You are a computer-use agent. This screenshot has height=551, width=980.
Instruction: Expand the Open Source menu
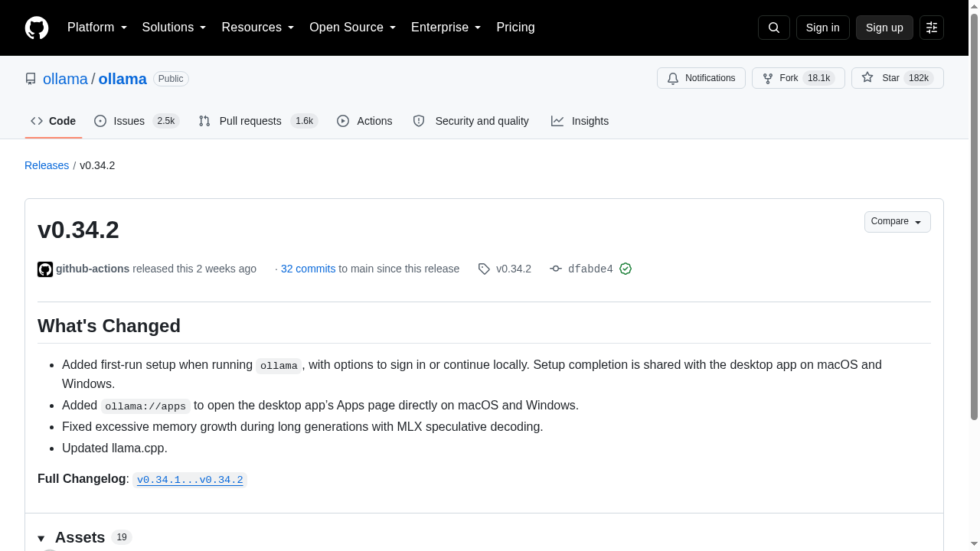353,28
